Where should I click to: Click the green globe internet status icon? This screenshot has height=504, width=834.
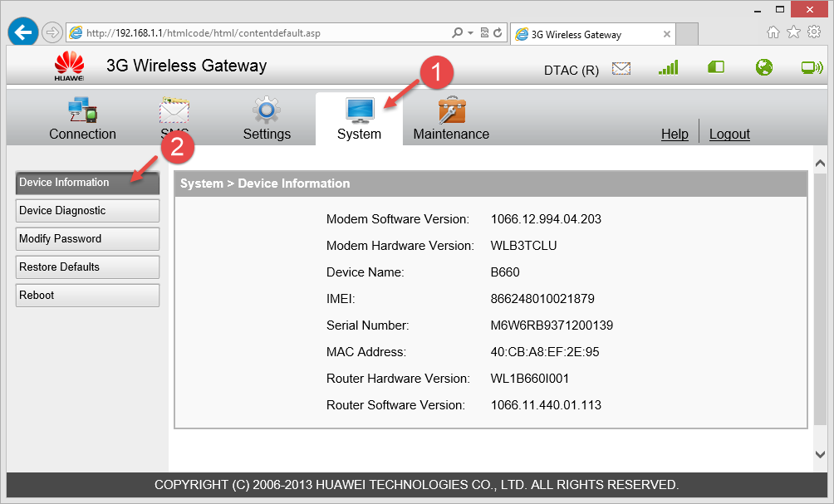pos(764,67)
